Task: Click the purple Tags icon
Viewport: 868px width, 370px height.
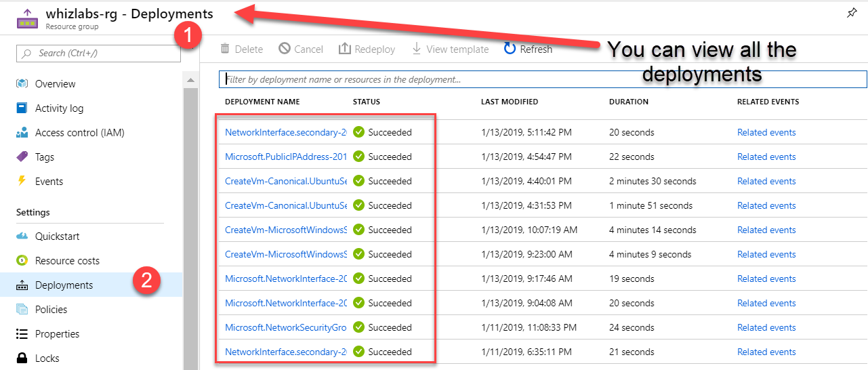Action: coord(22,157)
